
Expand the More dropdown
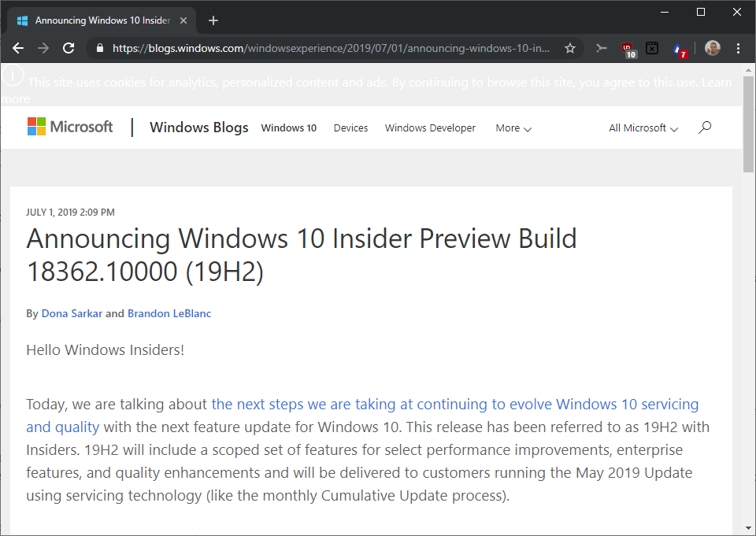[x=513, y=128]
